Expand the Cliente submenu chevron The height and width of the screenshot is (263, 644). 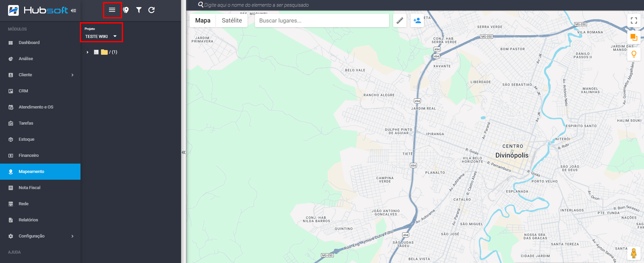point(72,75)
